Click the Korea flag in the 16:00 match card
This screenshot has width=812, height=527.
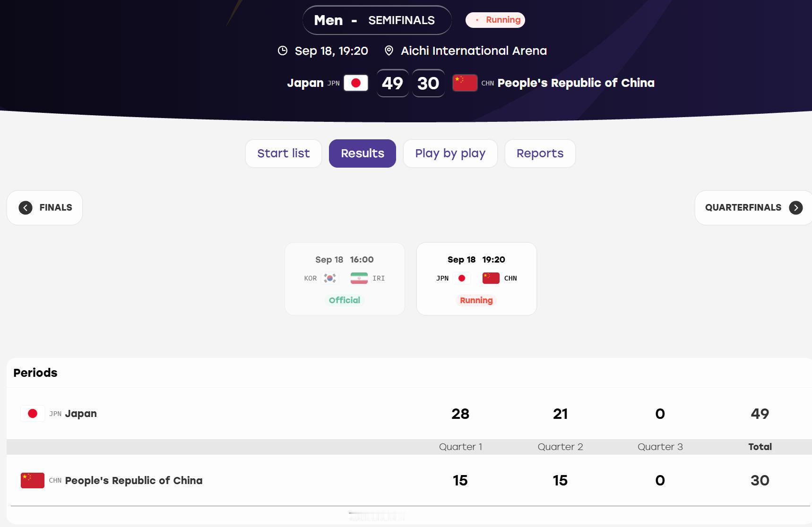pyautogui.click(x=330, y=278)
